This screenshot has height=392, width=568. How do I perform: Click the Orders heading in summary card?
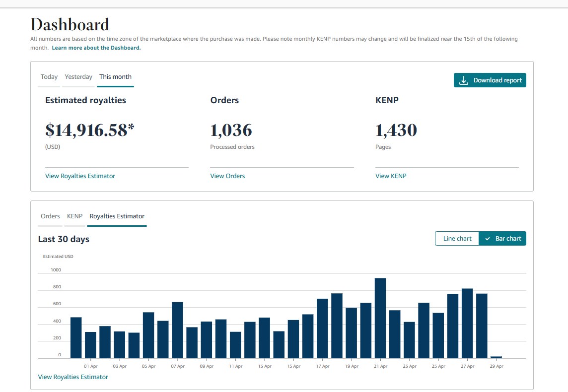[x=224, y=100]
